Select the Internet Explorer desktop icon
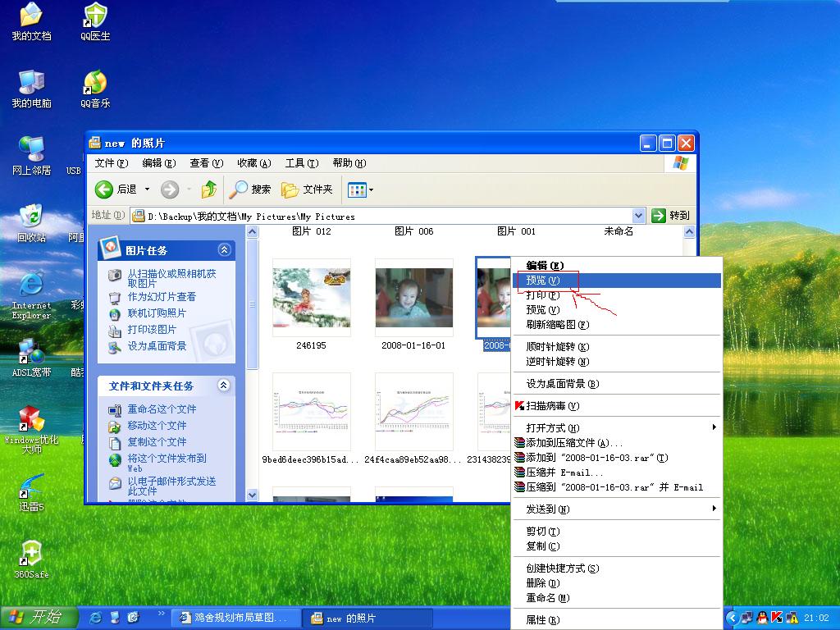The height and width of the screenshot is (630, 840). coord(32,295)
